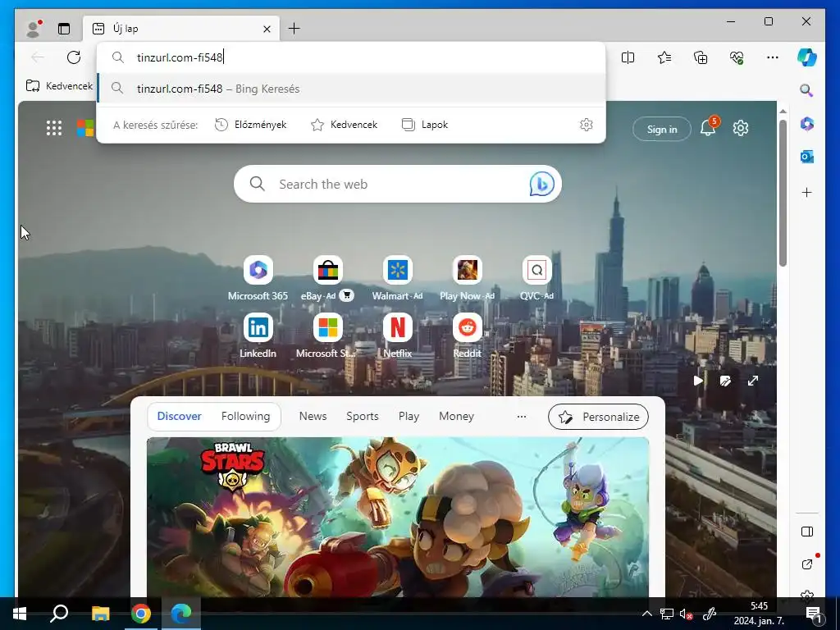Open page settings gear
The height and width of the screenshot is (630, 840).
[x=741, y=128]
